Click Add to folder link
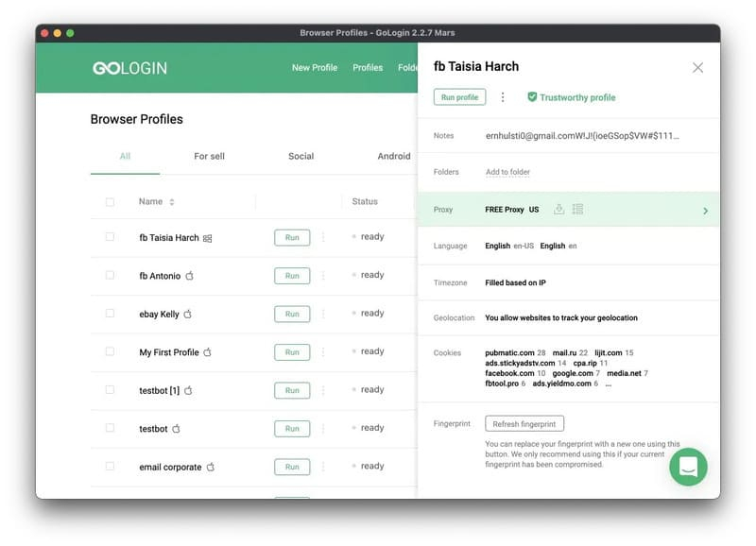Image resolution: width=756 pixels, height=546 pixels. click(507, 172)
